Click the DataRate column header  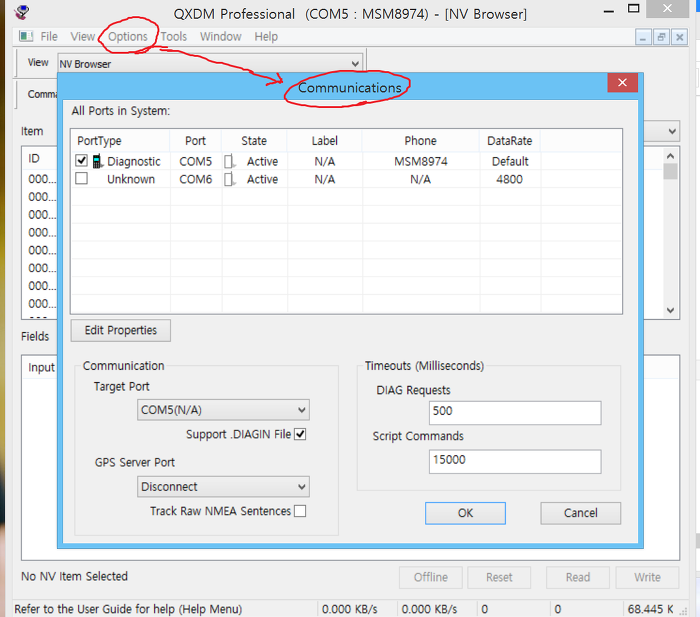point(510,141)
